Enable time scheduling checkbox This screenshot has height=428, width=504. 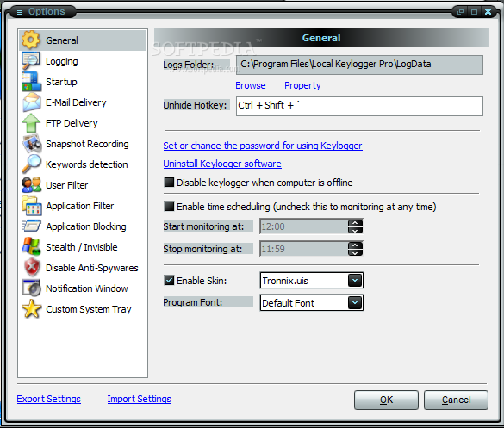169,206
